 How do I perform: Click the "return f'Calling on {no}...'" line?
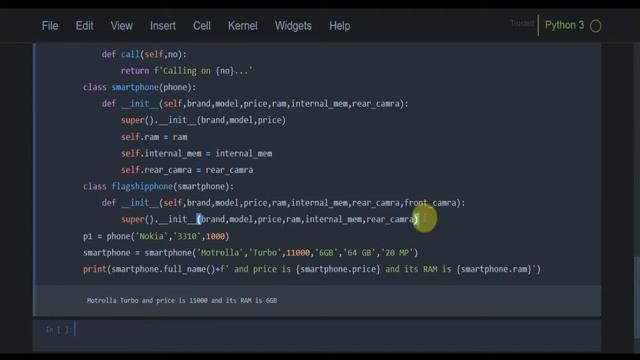pyautogui.click(x=187, y=71)
